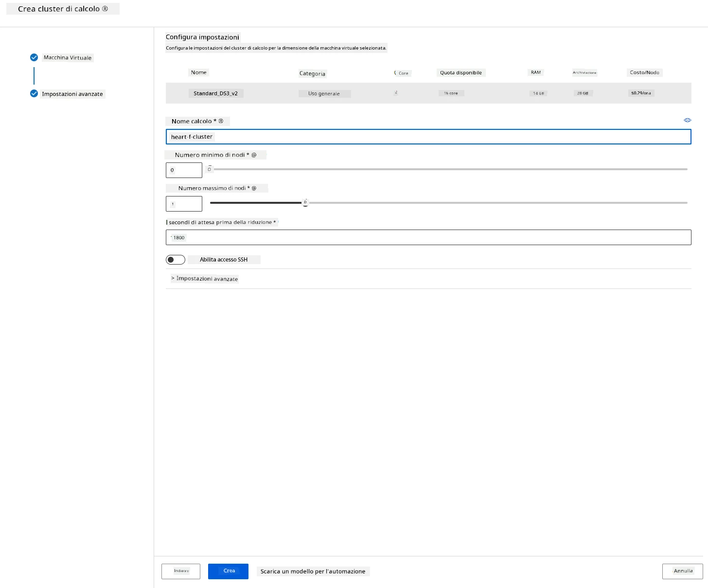
Task: Click the Impostazioni avanzate step checkmark icon
Action: [34, 93]
